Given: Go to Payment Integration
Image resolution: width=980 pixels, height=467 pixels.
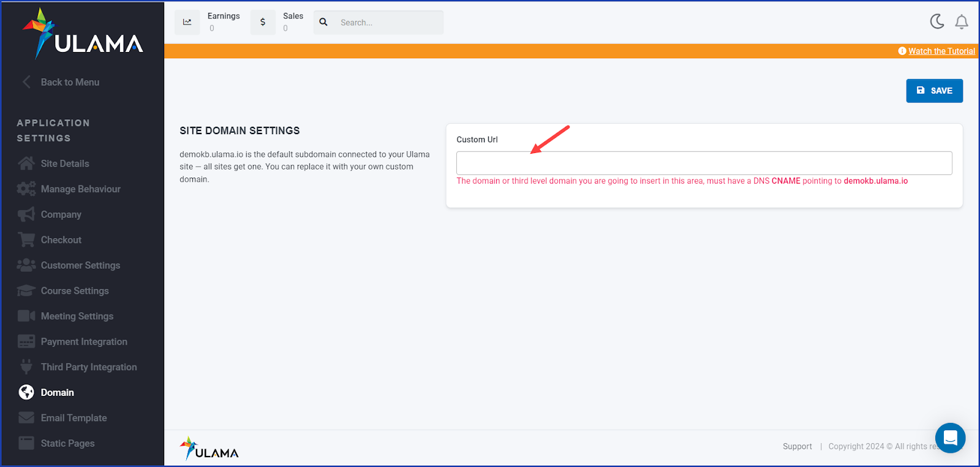Looking at the screenshot, I should (x=85, y=342).
